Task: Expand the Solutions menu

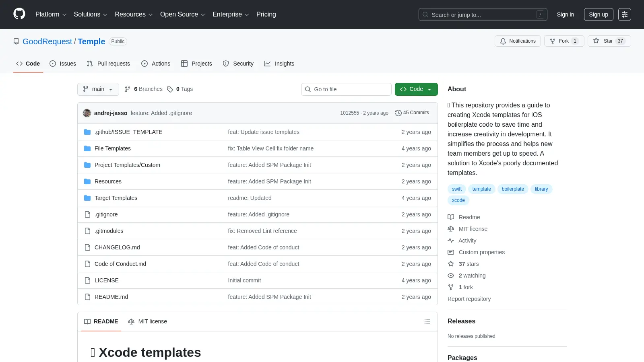Action: pos(91,14)
